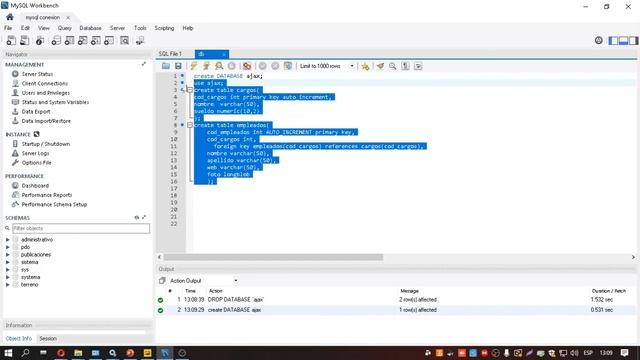Expand the sys schema
The height and width of the screenshot is (360, 640).
pyautogui.click(x=7, y=269)
